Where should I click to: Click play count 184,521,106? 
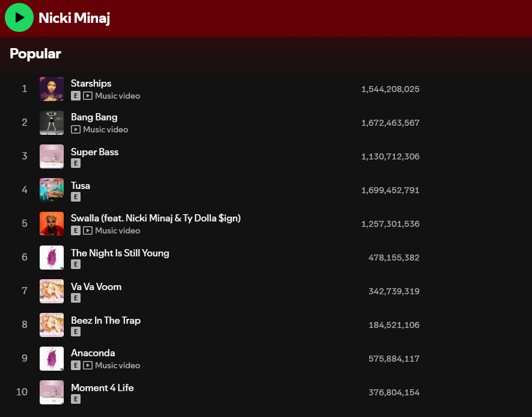[394, 325]
